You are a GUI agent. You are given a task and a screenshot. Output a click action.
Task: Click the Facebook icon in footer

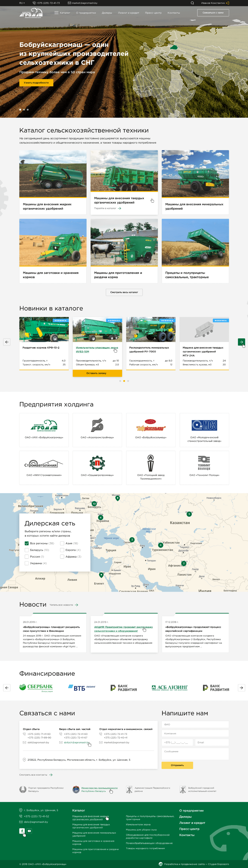(x=22, y=831)
